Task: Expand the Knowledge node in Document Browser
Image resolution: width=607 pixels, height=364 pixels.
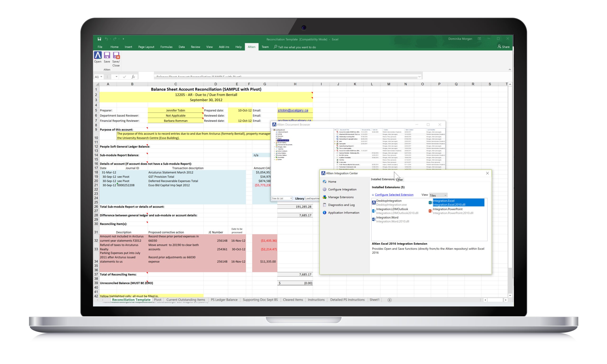Action: (x=274, y=157)
